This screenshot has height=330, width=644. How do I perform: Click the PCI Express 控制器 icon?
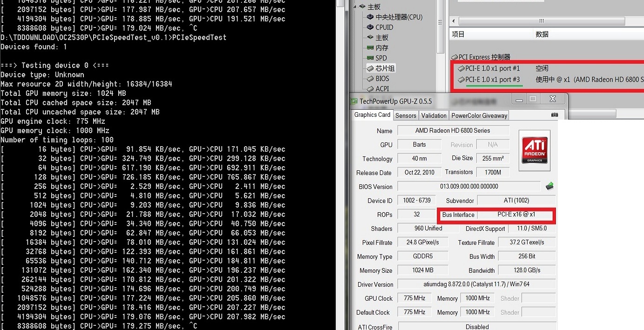(x=454, y=57)
